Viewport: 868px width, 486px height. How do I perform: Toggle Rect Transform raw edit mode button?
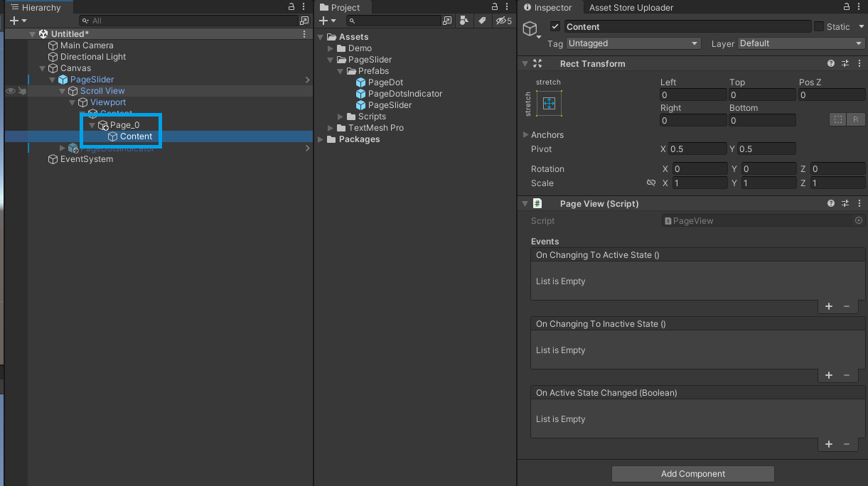(x=856, y=119)
